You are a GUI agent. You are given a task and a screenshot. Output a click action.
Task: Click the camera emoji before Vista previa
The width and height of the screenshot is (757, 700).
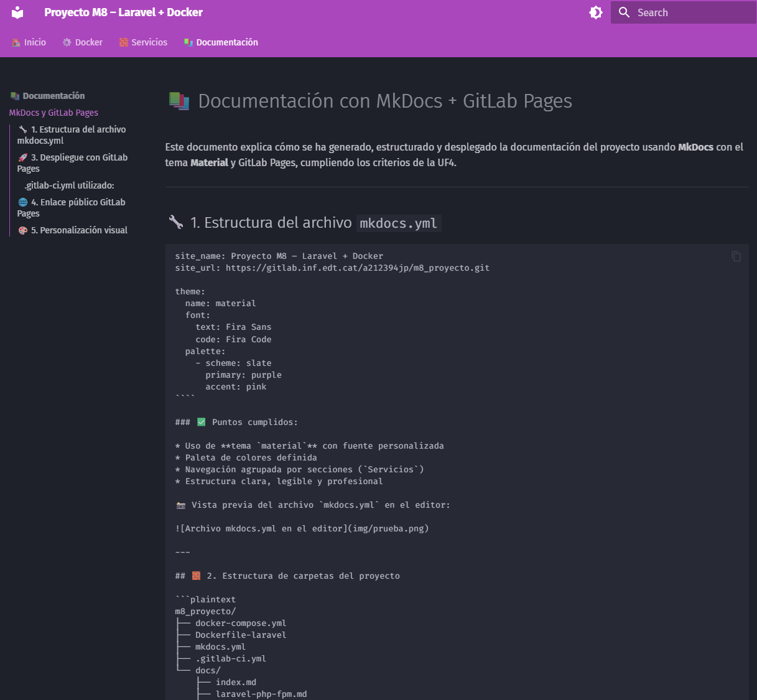point(181,505)
